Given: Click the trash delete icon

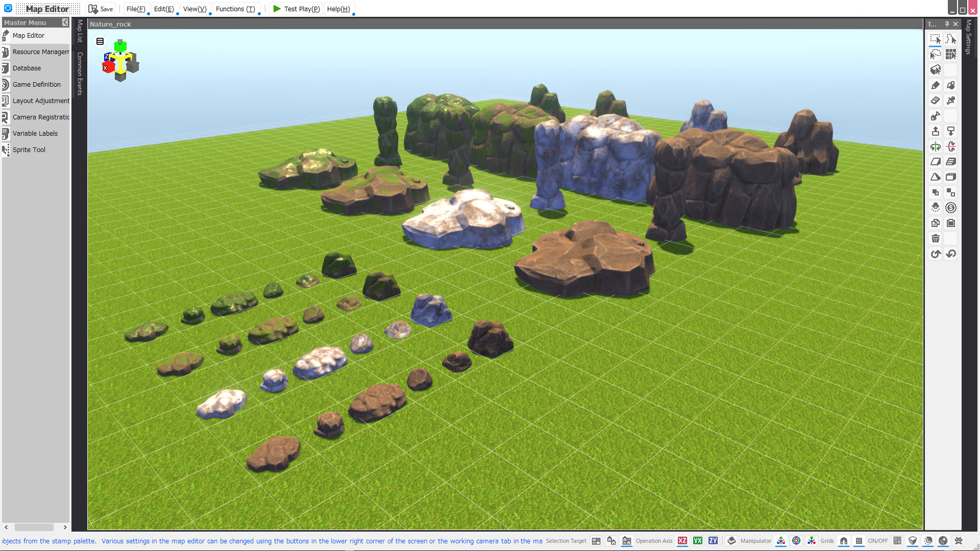Looking at the screenshot, I should 935,238.
